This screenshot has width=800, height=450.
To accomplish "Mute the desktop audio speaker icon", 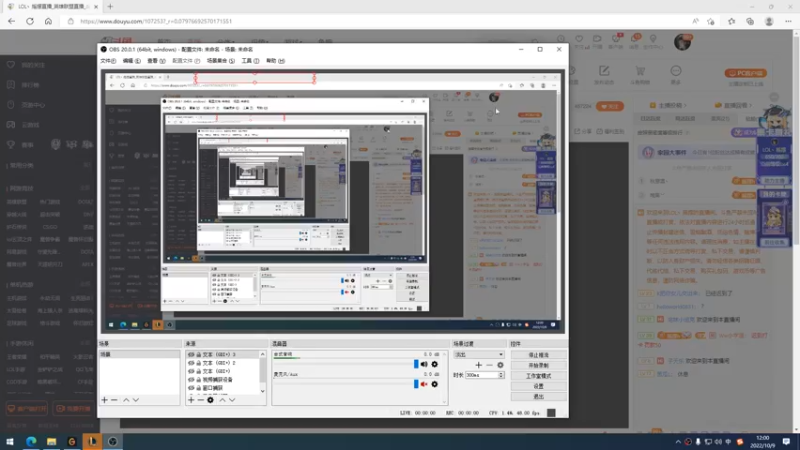I will pyautogui.click(x=424, y=364).
